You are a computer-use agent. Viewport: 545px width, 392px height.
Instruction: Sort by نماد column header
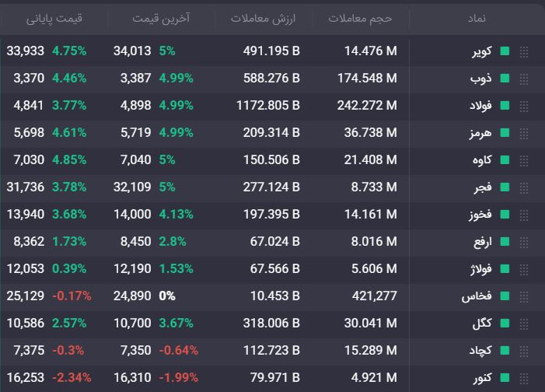point(477,18)
